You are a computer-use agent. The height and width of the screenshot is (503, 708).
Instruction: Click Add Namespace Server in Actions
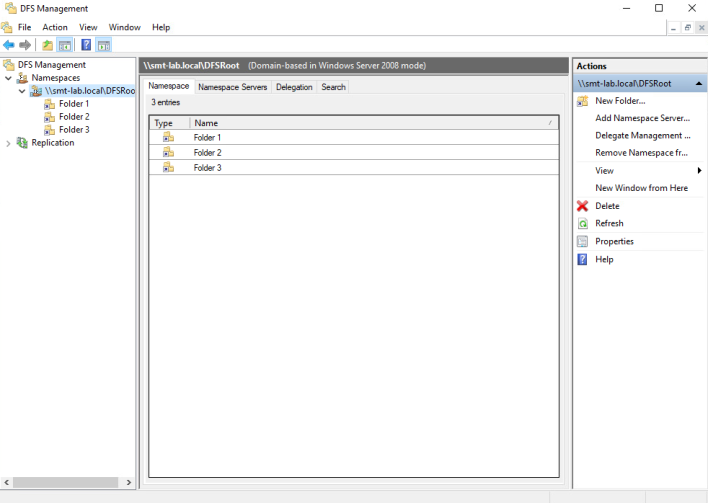642,118
